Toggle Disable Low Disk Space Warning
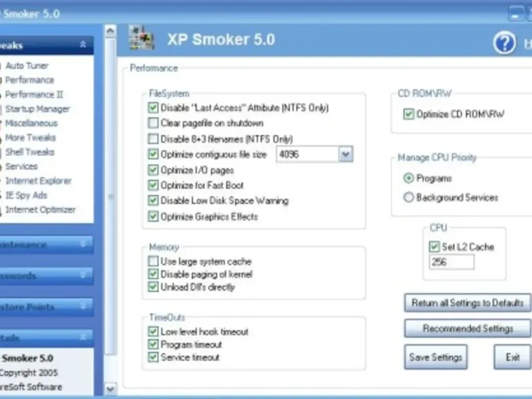532x399 pixels. (x=153, y=201)
